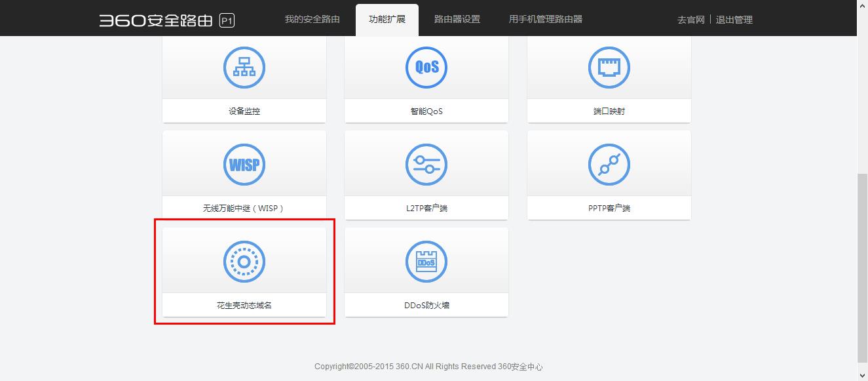This screenshot has height=381, width=868.
Task: Open the 智能QoS circular icon
Action: (x=426, y=67)
